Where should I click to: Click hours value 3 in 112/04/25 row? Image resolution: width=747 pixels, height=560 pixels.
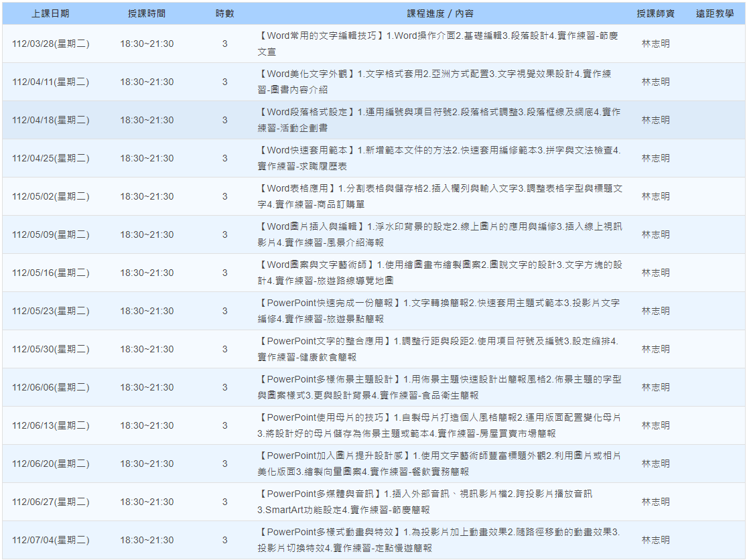tap(225, 158)
